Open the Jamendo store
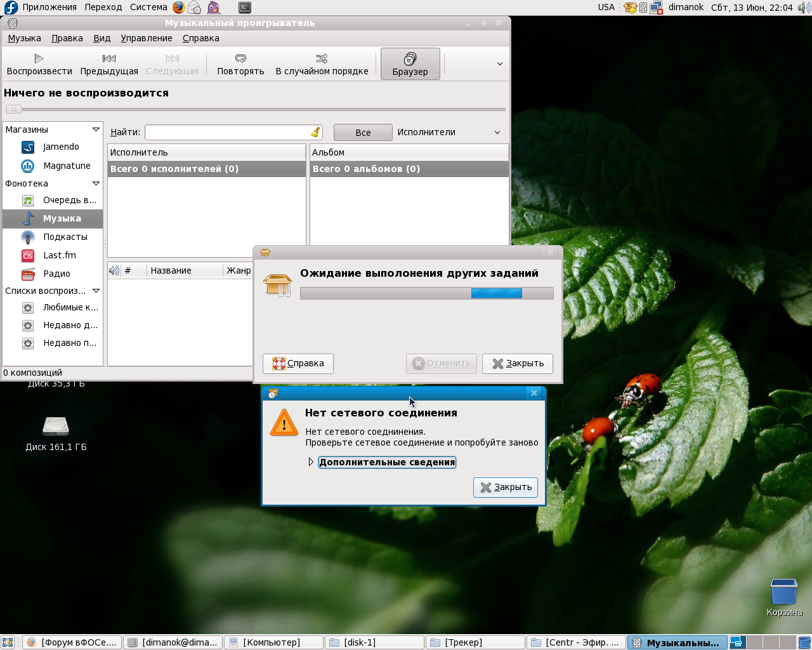 (60, 147)
